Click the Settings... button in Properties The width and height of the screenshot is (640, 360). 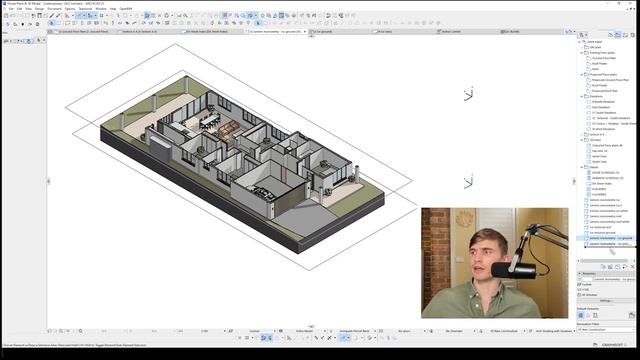[x=605, y=301]
